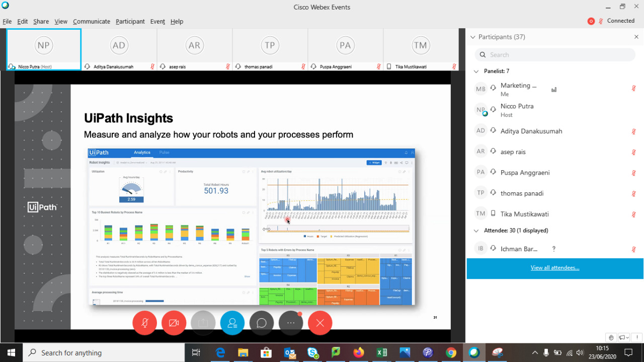The image size is (644, 362).
Task: Click muted mic icon beside Ichman Bar...
Action: 634,249
